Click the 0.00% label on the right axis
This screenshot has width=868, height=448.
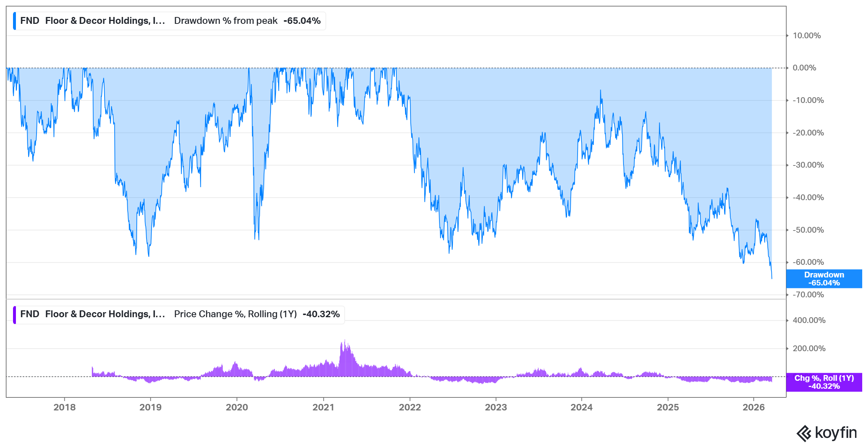(804, 68)
